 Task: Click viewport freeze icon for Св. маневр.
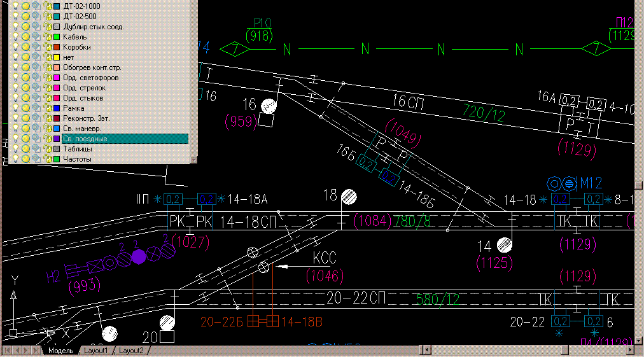[x=36, y=129]
